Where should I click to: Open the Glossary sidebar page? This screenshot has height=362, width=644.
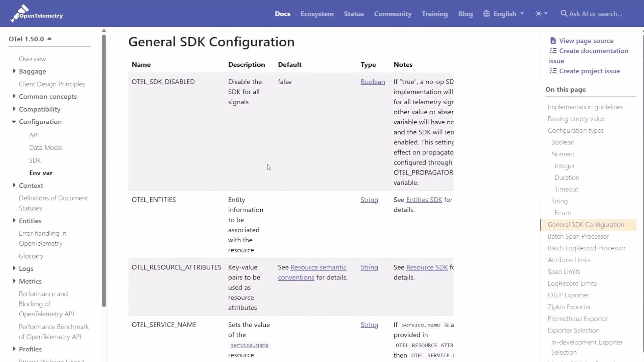tap(31, 256)
